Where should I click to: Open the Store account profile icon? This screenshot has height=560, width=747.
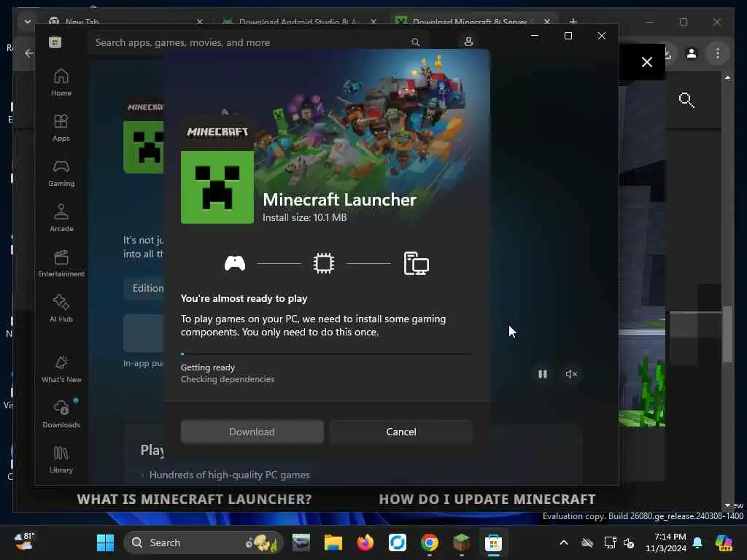tap(468, 42)
